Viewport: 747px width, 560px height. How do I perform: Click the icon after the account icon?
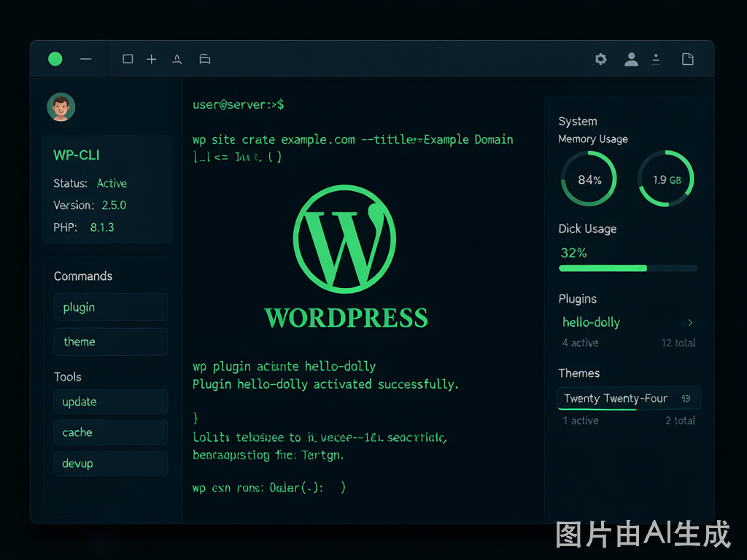[x=656, y=60]
